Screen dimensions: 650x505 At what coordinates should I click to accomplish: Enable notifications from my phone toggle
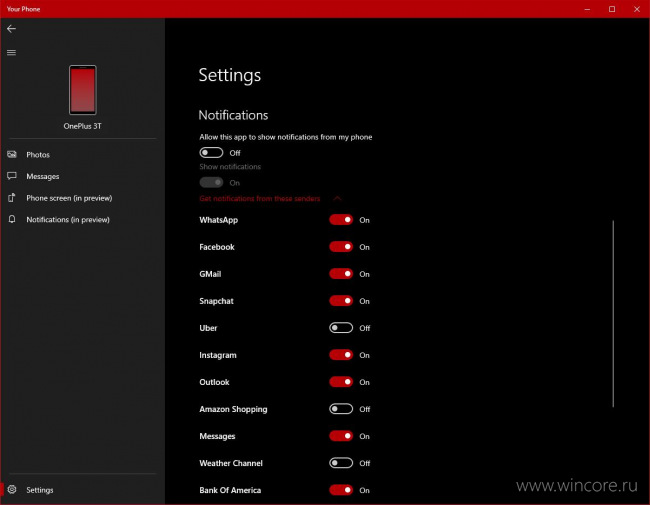click(211, 153)
